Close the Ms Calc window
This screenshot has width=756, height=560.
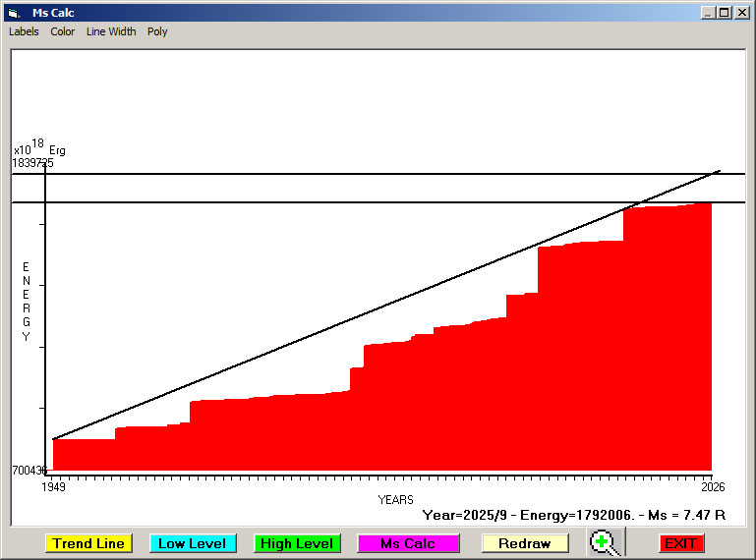(740, 13)
